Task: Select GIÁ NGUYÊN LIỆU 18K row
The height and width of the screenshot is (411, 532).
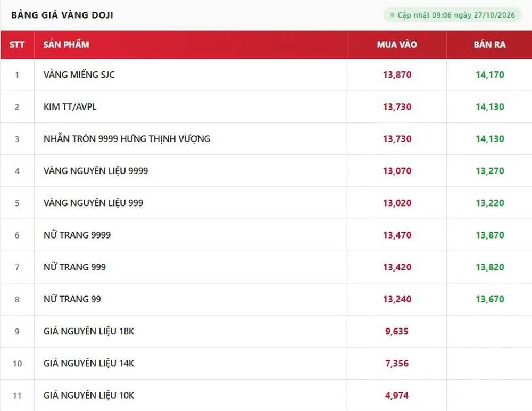Action: 266,331
